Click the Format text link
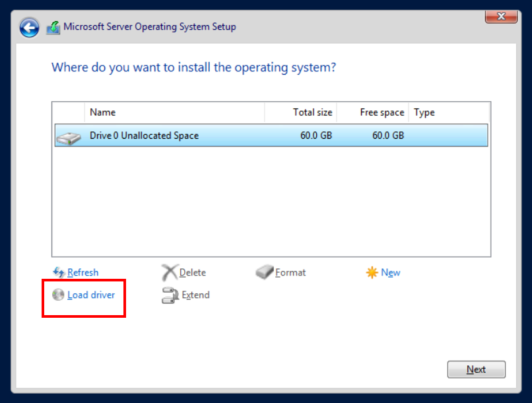Viewport: 532px width, 403px height. (290, 272)
